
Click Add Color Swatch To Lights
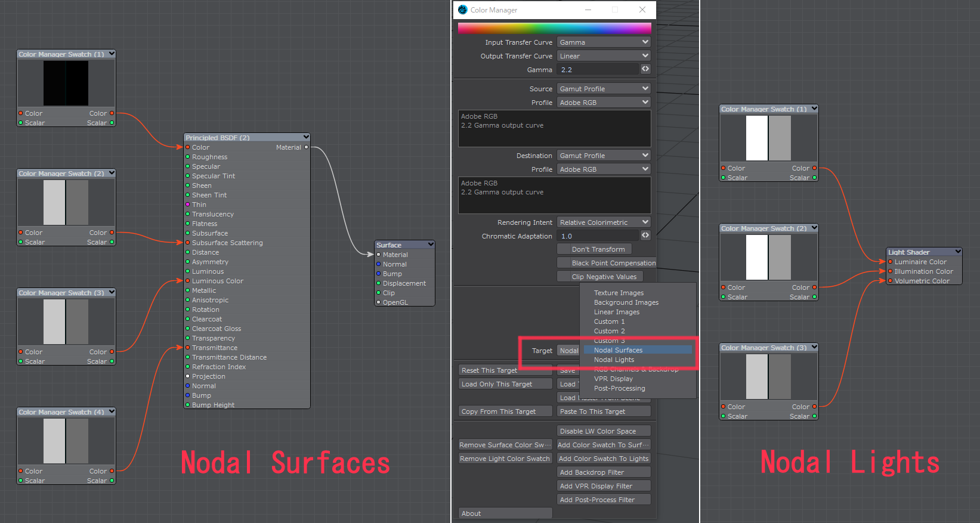click(x=604, y=459)
